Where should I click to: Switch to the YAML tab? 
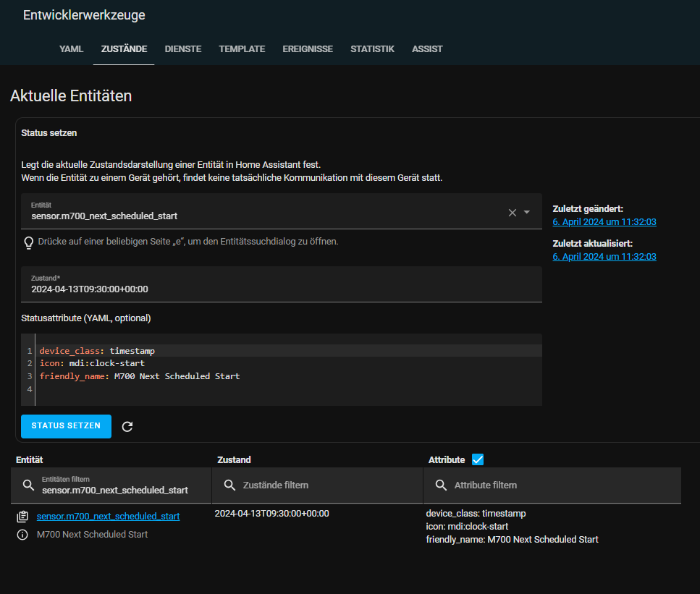[71, 48]
